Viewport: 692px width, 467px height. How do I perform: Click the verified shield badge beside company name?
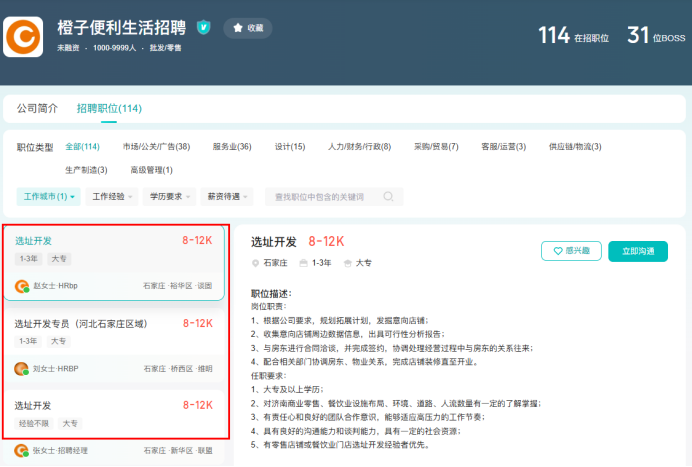pyautogui.click(x=204, y=27)
